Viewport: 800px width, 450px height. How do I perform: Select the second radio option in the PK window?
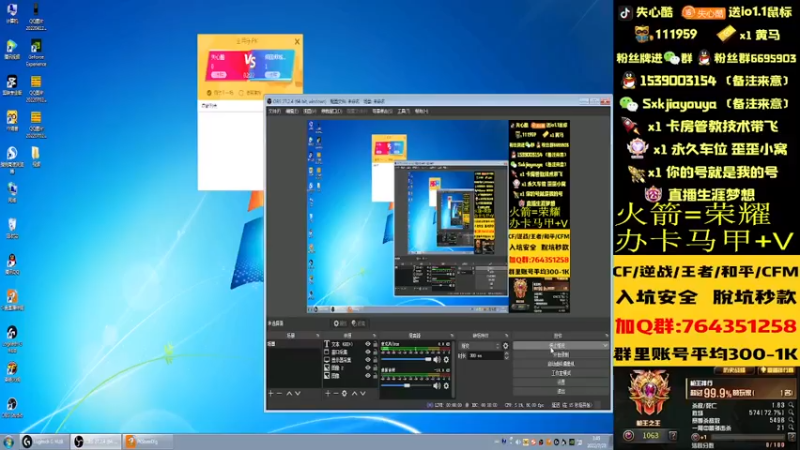241,93
